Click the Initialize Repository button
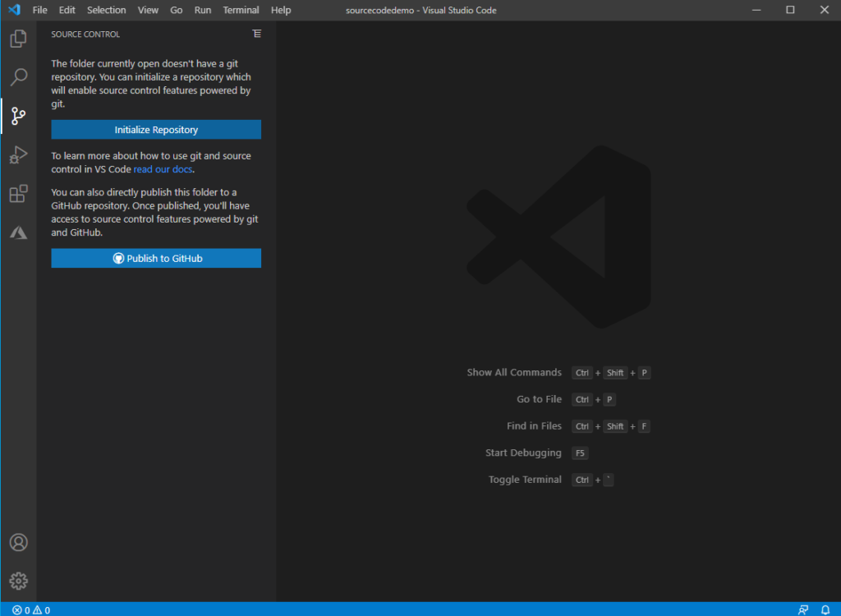Viewport: 841px width, 616px height. [156, 129]
